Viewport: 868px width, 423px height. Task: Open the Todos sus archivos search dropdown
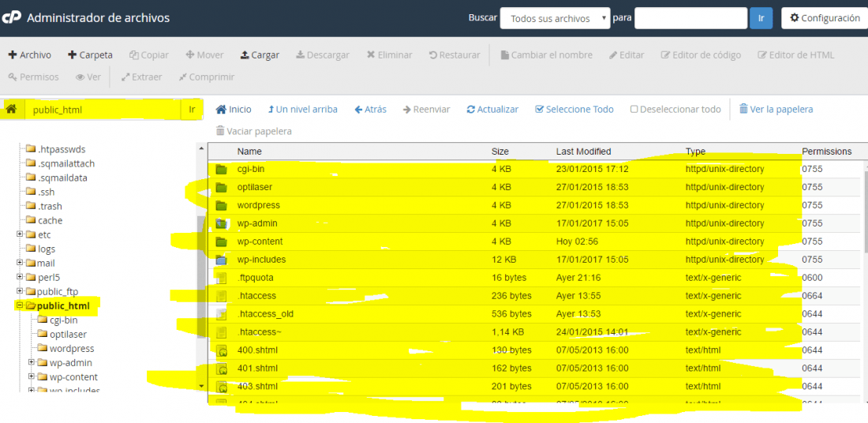click(x=555, y=18)
